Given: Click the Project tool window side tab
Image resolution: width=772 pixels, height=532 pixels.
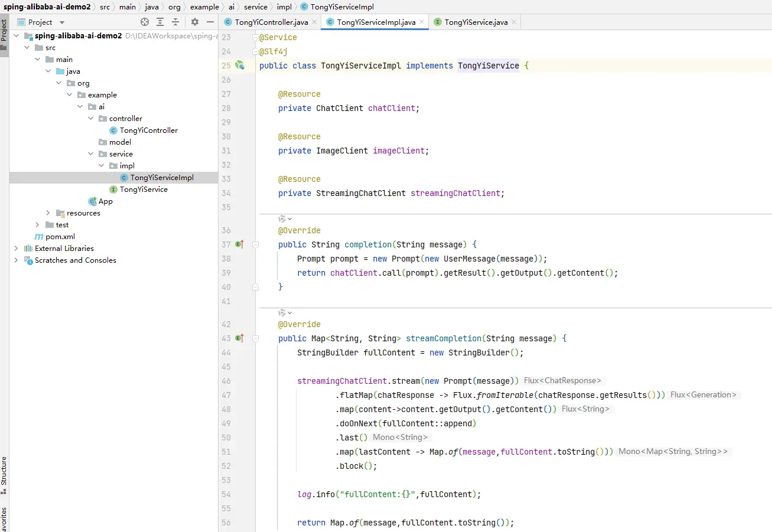Looking at the screenshot, I should pyautogui.click(x=4, y=34).
